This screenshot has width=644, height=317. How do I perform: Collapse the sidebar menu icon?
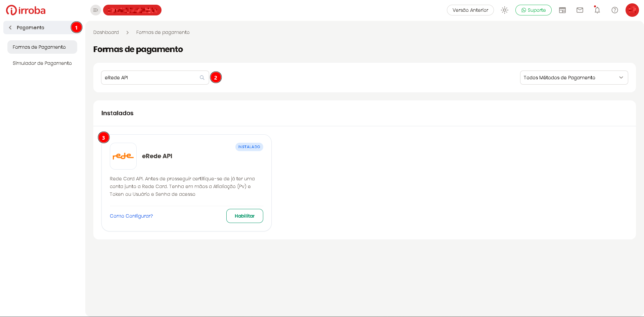point(96,10)
